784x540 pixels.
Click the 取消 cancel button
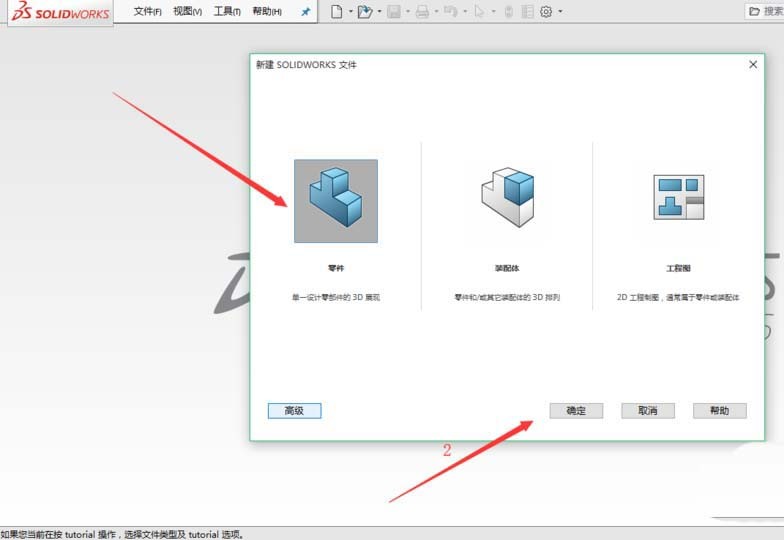[648, 411]
